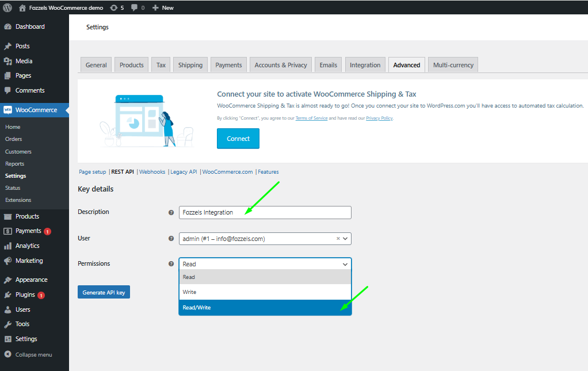Image resolution: width=588 pixels, height=371 pixels.
Task: Click help icon next to User
Action: 171,238
